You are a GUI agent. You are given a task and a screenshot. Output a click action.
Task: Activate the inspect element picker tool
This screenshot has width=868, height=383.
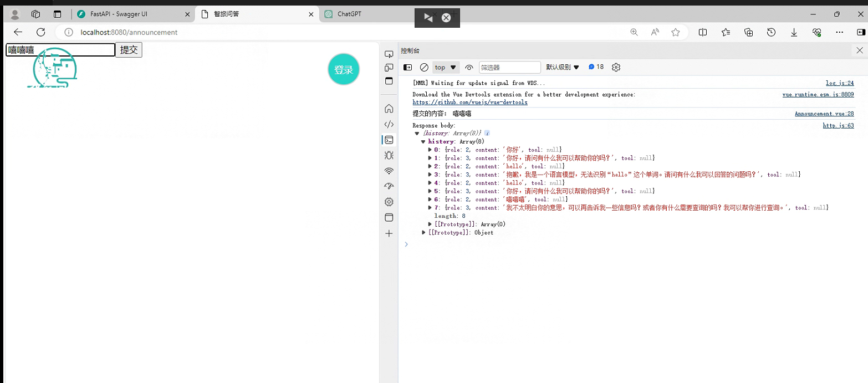(x=389, y=54)
